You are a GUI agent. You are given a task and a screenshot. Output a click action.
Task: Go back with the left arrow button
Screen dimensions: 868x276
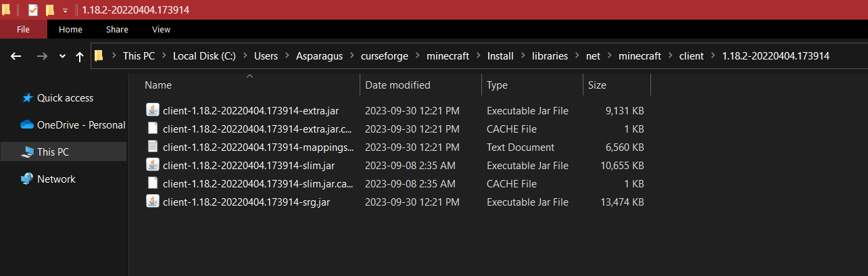[x=17, y=57]
